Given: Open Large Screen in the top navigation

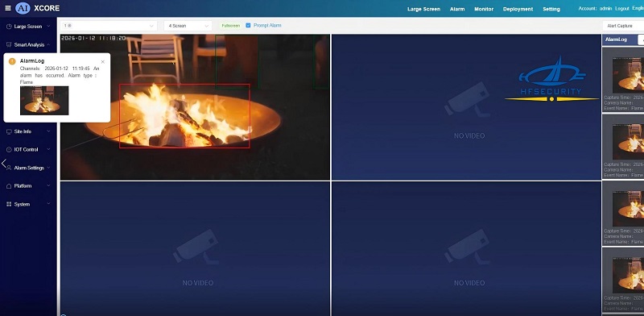Looking at the screenshot, I should pos(423,9).
